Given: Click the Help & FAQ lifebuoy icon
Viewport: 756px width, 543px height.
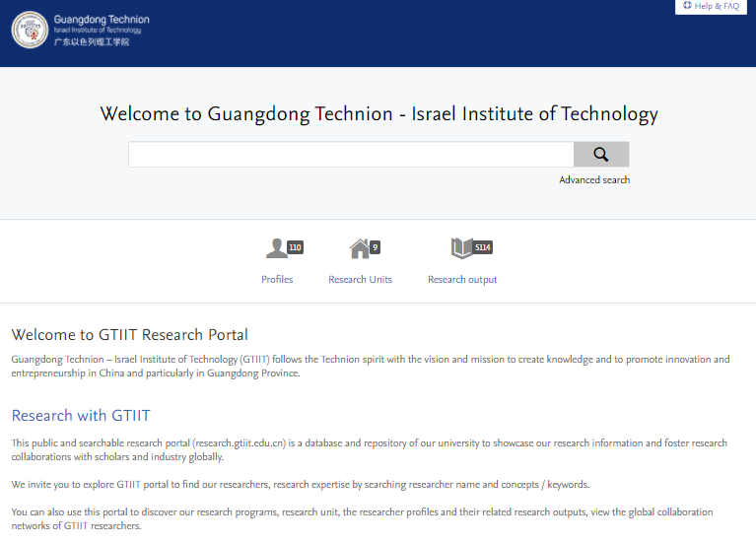Looking at the screenshot, I should 687,6.
